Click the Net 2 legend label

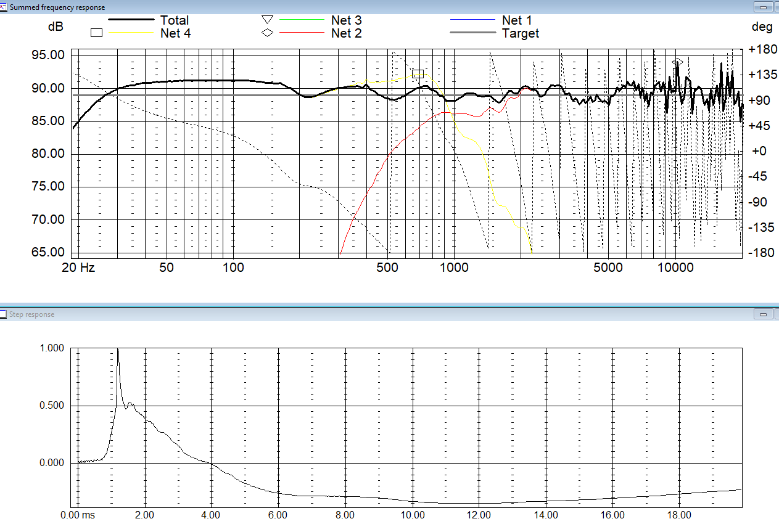point(346,33)
